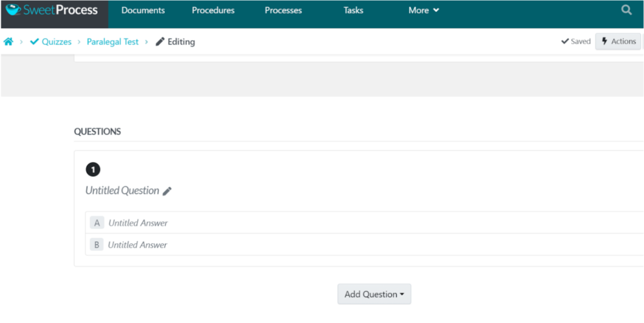
Task: Click the question number 1 badge
Action: [x=93, y=170]
